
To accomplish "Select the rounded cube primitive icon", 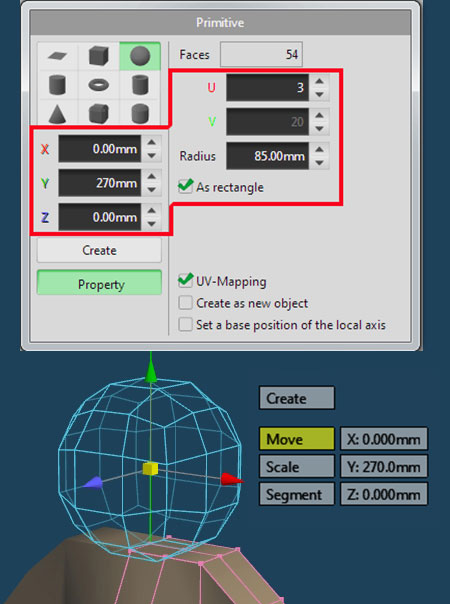I will pos(99,113).
